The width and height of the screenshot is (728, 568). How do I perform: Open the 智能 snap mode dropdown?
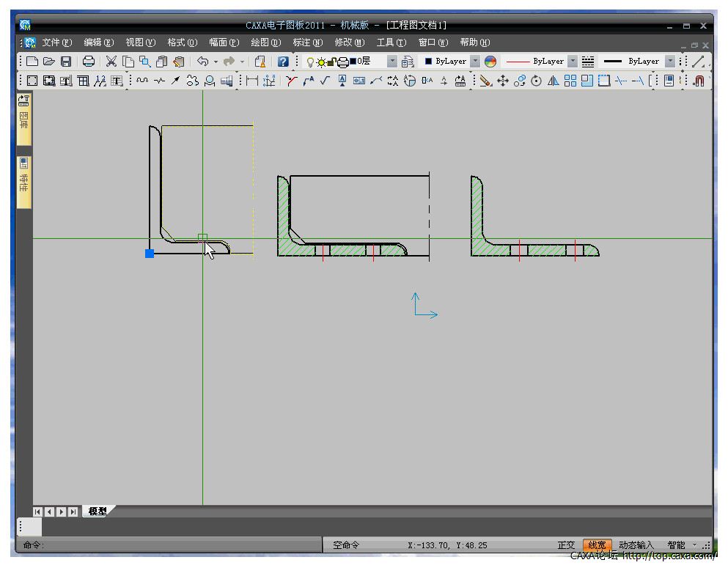pyautogui.click(x=694, y=545)
